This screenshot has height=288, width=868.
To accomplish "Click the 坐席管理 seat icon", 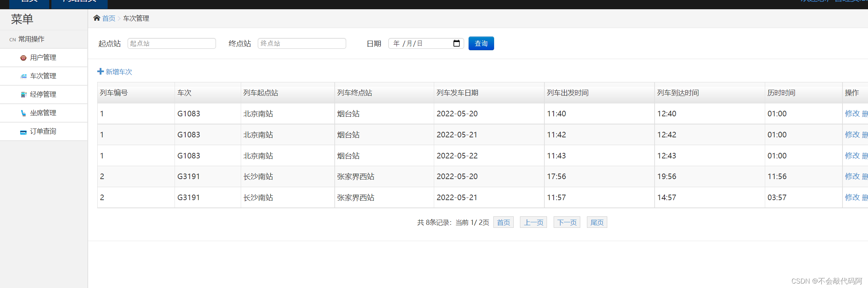I will point(23,113).
